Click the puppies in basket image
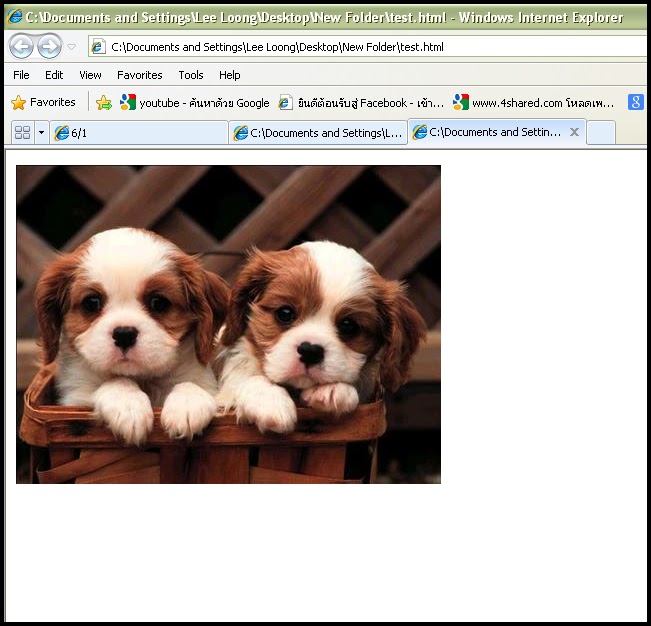 228,324
